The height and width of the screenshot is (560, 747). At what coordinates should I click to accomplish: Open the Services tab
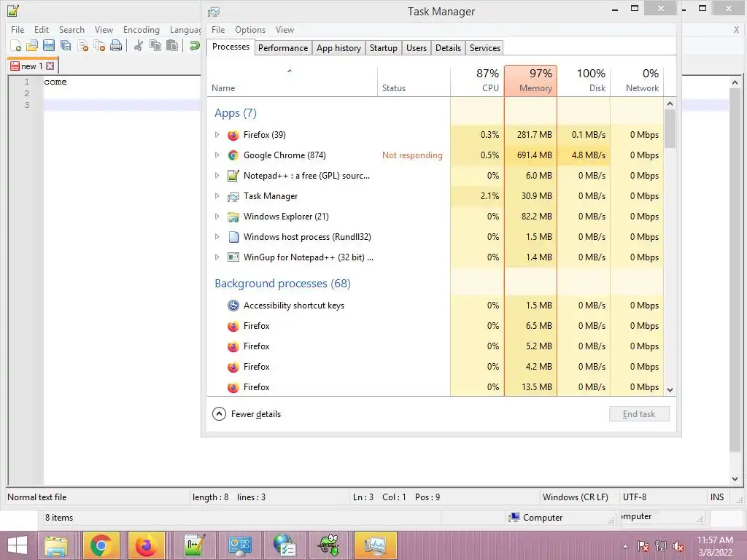(x=485, y=48)
